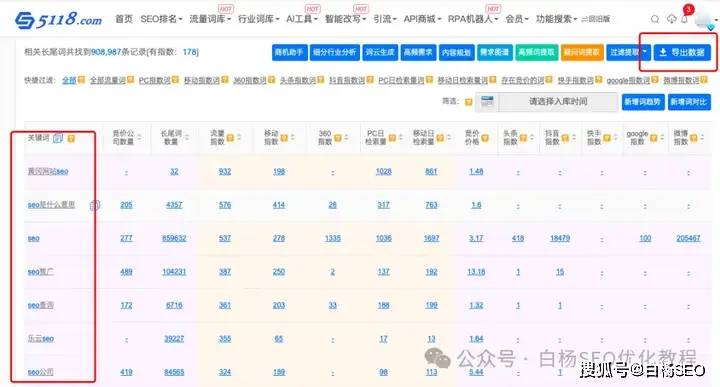Click help icon in 移动指数 column header

pyautogui.click(x=284, y=138)
